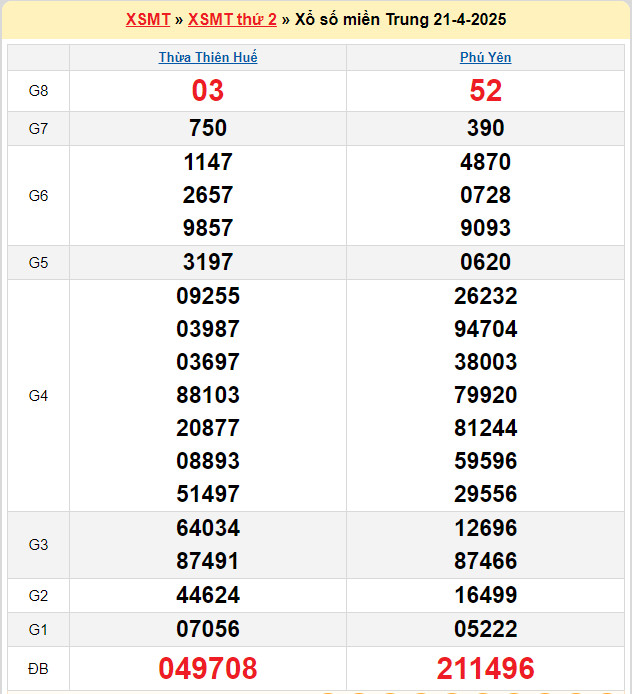Click the heading text Xổ số miền Trung 21-4-2025
Screen dimensions: 632x694
pyautogui.click(x=401, y=19)
